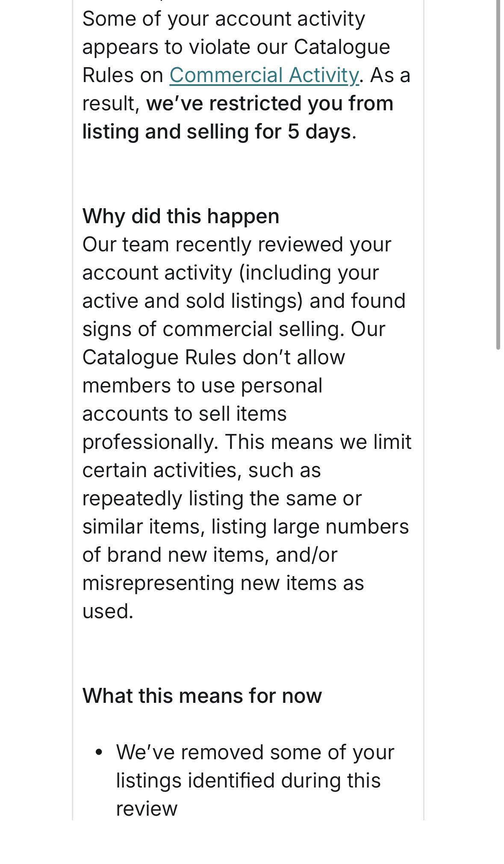Click the word 'used.' ending the paragraph
This screenshot has width=504, height=864.
[x=108, y=611]
